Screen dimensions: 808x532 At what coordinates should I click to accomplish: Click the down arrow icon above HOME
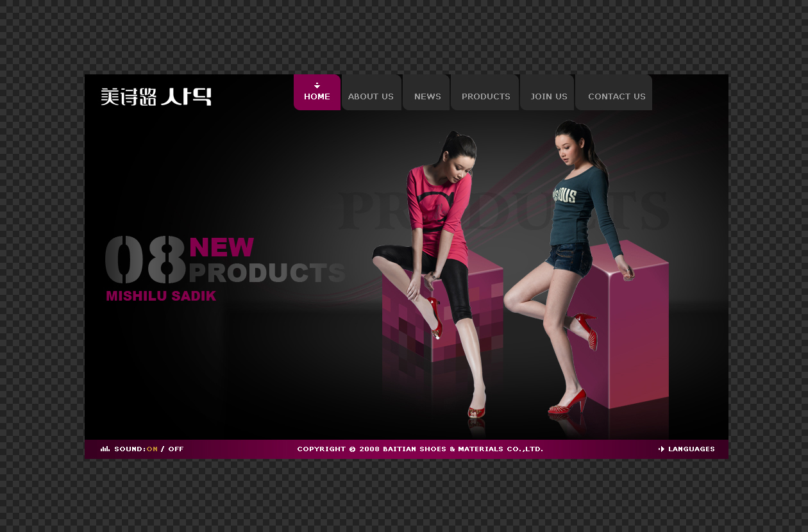point(317,85)
